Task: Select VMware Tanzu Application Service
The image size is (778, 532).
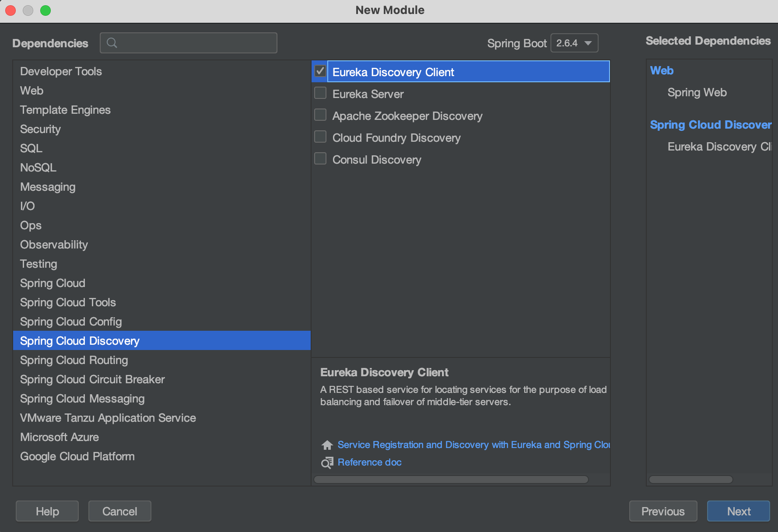Action: tap(162, 418)
